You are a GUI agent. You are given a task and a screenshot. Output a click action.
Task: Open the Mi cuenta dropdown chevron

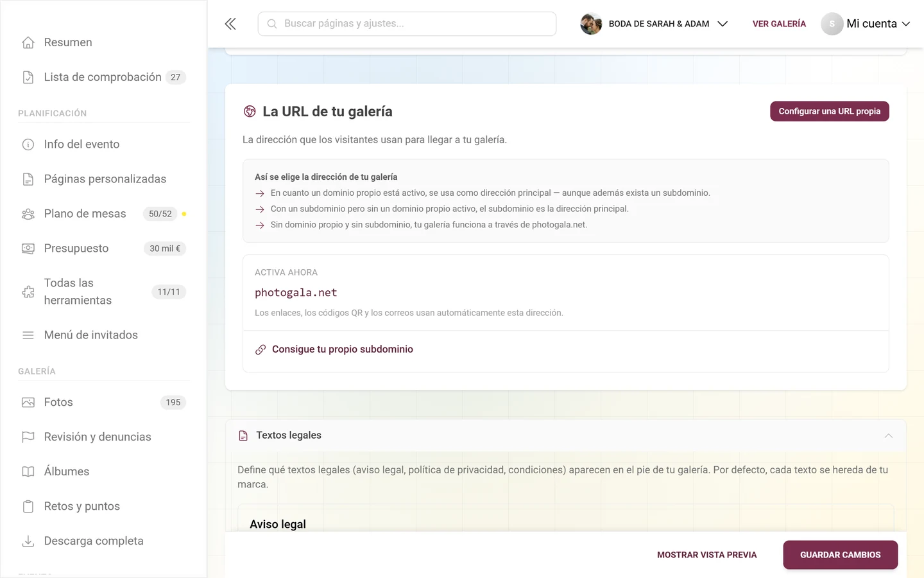[x=906, y=24]
